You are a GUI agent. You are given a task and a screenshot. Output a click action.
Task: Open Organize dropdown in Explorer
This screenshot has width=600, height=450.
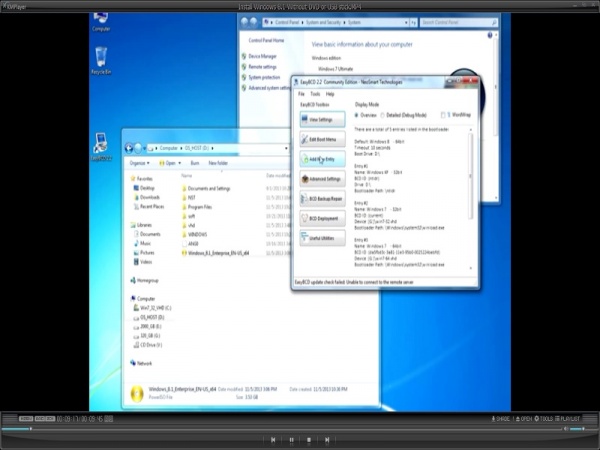(x=139, y=163)
